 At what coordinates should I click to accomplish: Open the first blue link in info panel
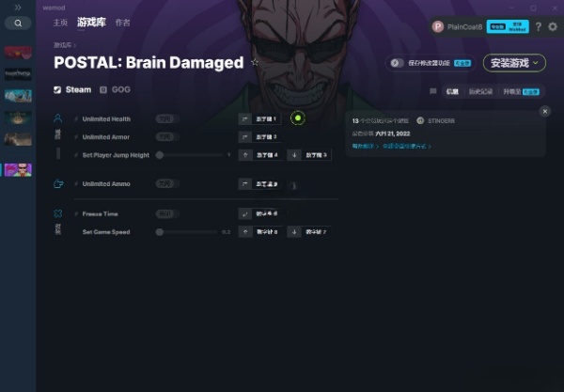[366, 147]
